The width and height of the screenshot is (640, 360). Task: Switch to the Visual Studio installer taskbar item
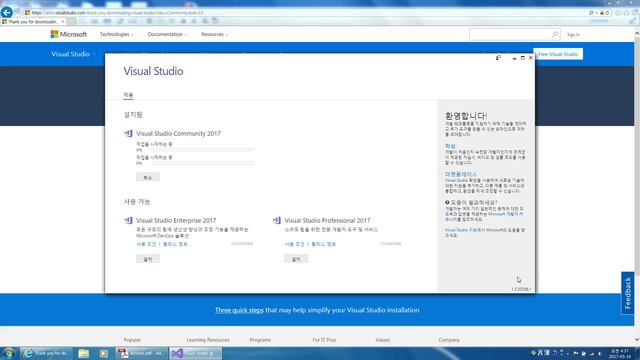tap(196, 353)
